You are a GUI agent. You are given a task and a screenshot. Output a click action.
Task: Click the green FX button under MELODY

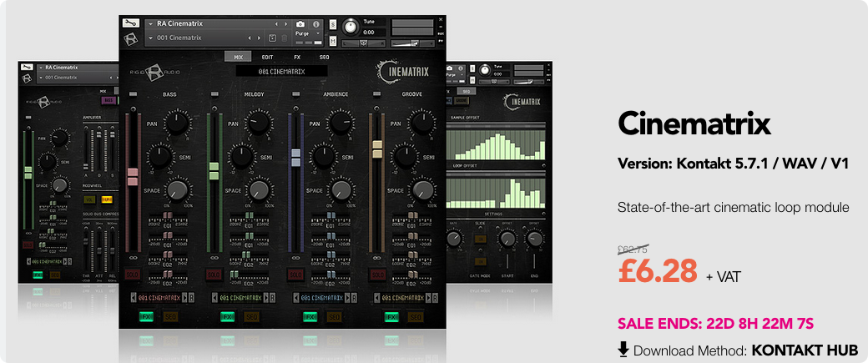(228, 317)
